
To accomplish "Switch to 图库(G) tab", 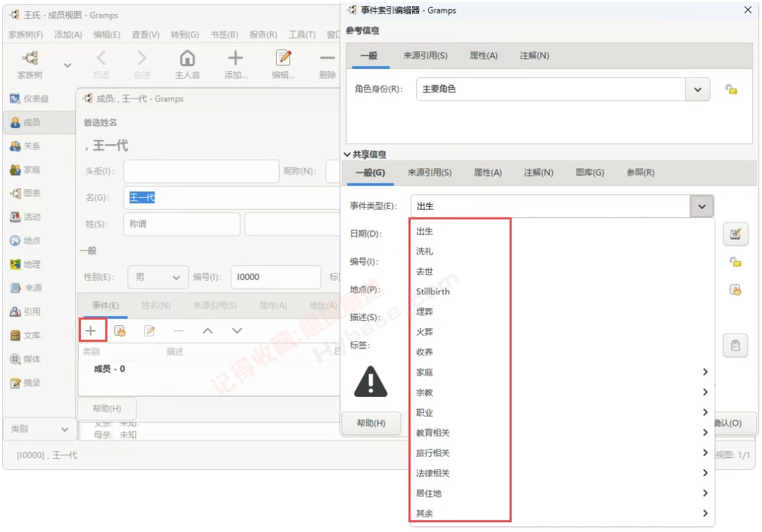I will pos(589,172).
